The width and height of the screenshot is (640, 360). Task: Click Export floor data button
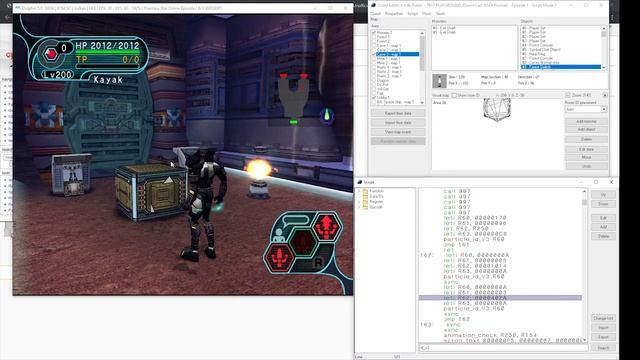coord(398,113)
